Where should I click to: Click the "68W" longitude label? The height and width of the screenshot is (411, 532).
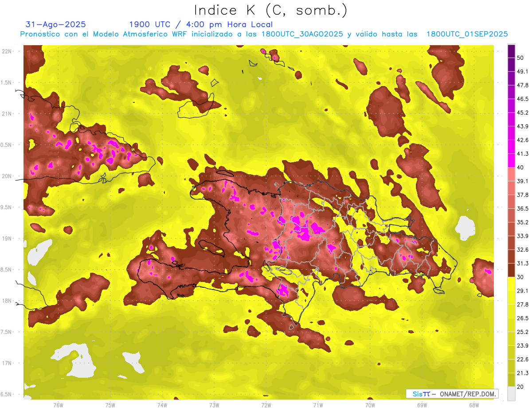tap(474, 405)
